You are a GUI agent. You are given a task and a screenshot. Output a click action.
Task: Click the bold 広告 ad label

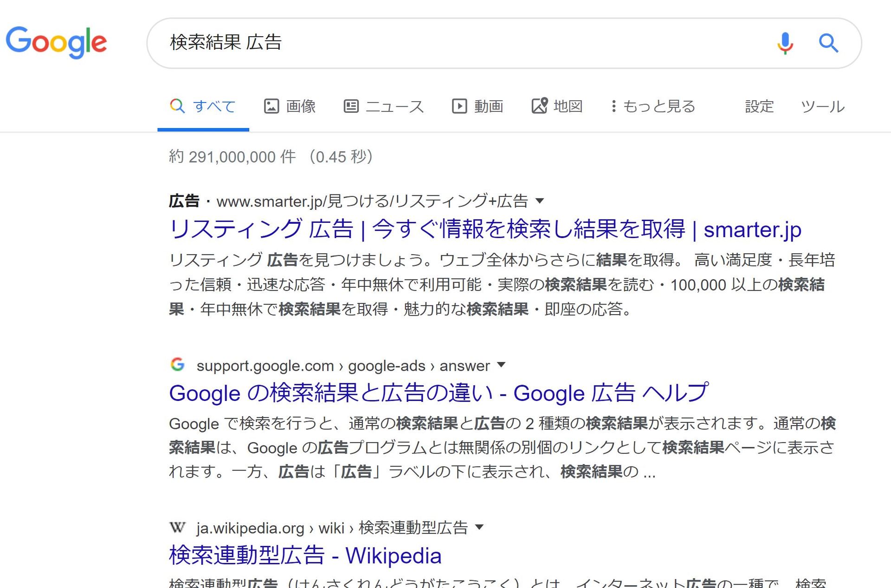point(184,201)
